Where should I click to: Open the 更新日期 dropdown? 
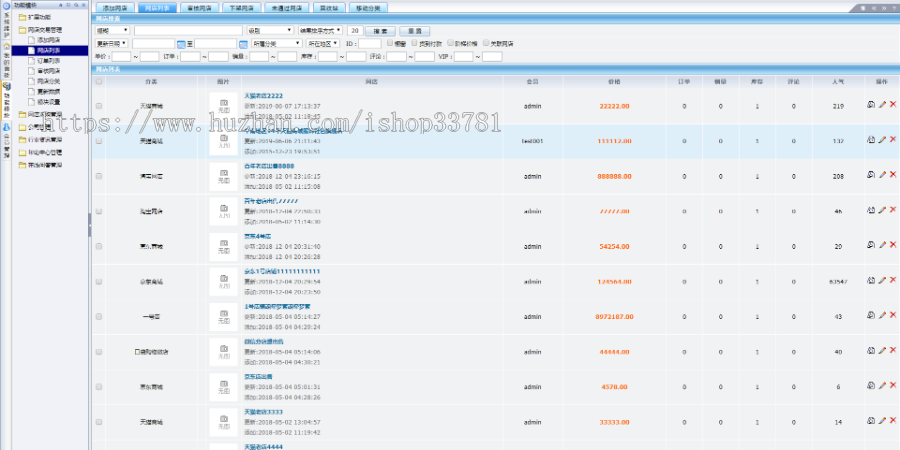pos(112,44)
